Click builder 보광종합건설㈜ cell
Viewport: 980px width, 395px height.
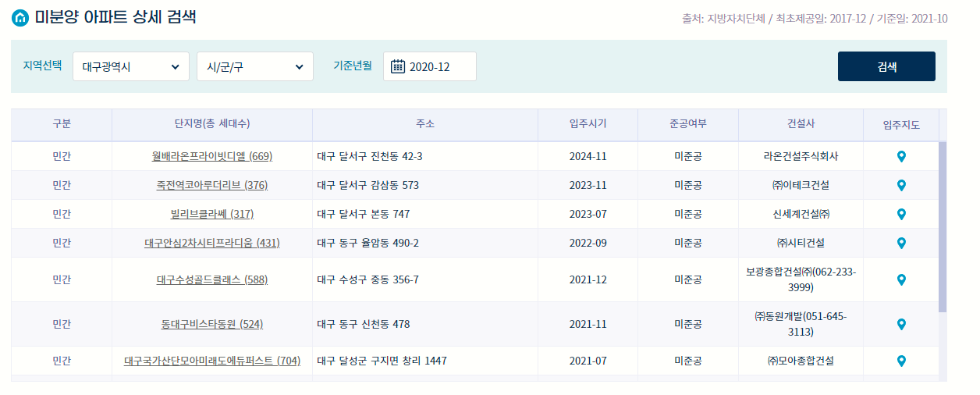[x=801, y=279]
